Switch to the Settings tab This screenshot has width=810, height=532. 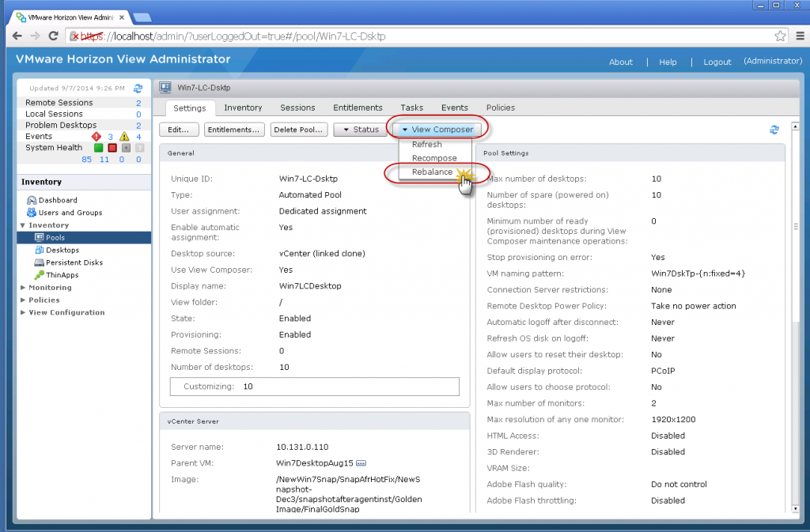pyautogui.click(x=190, y=108)
